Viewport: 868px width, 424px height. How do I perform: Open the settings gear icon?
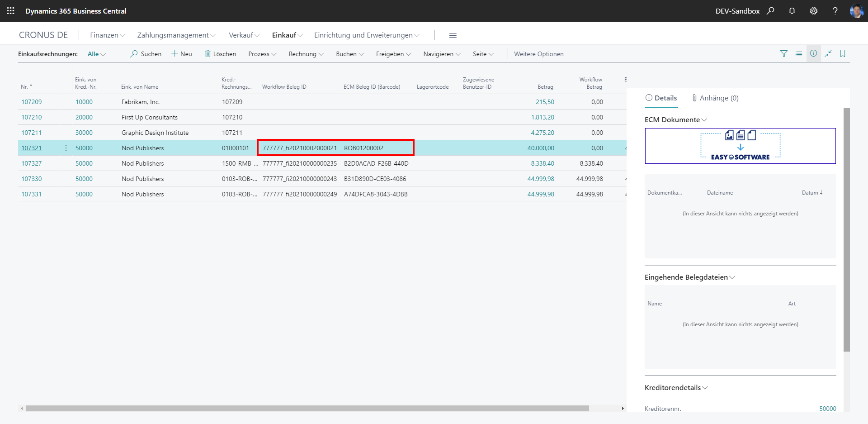coord(814,11)
